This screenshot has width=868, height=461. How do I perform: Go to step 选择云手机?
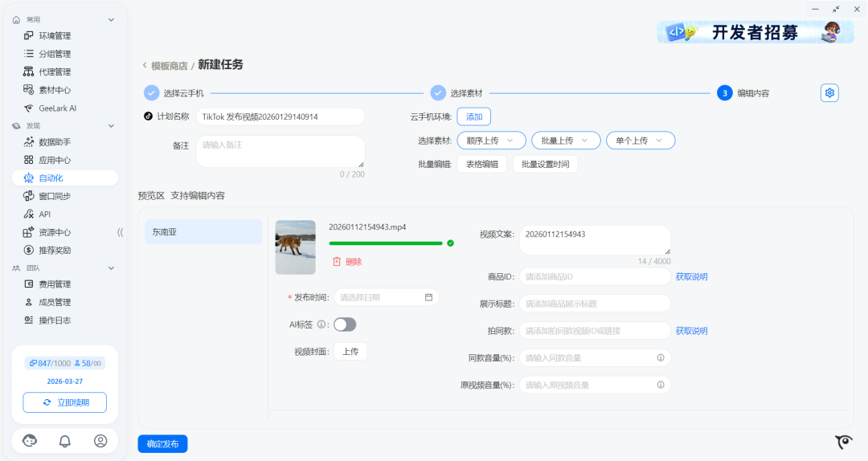point(175,93)
